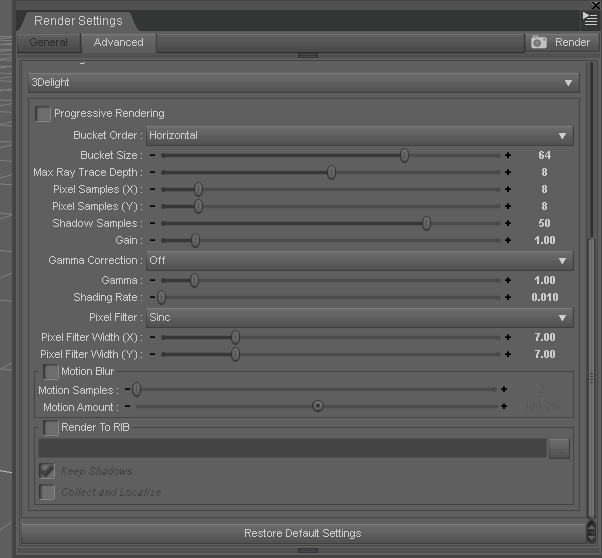Click the Bucket Size slider handle
This screenshot has width=602, height=558.
coord(404,155)
